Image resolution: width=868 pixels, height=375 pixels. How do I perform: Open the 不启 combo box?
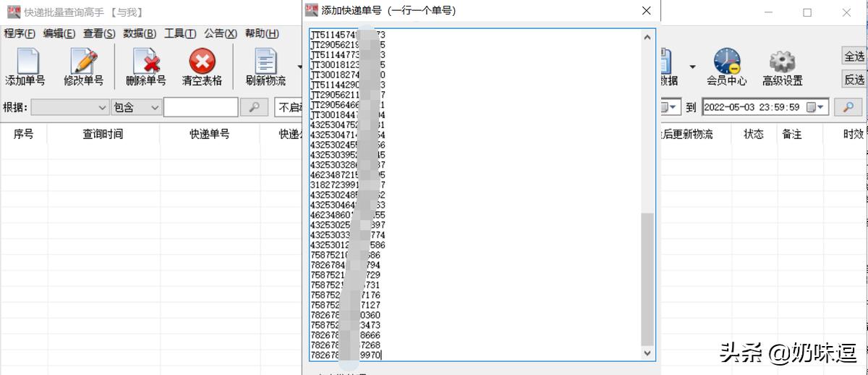(288, 107)
